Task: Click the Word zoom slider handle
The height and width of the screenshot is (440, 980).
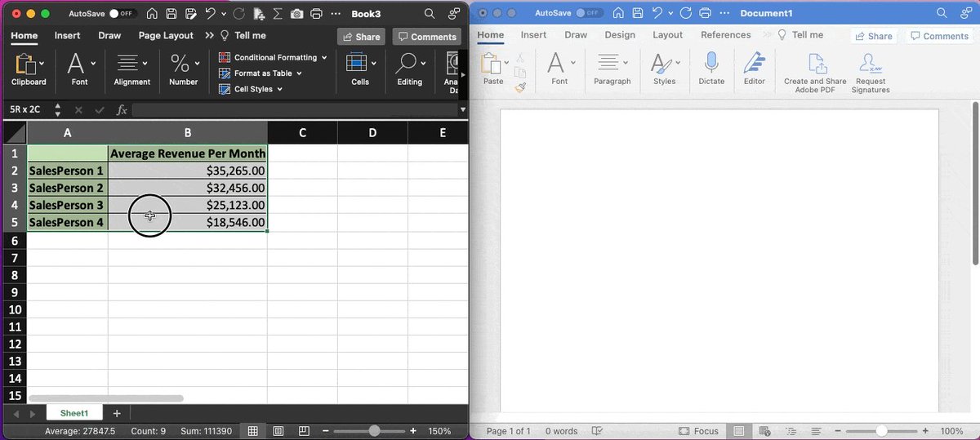Action: click(882, 431)
